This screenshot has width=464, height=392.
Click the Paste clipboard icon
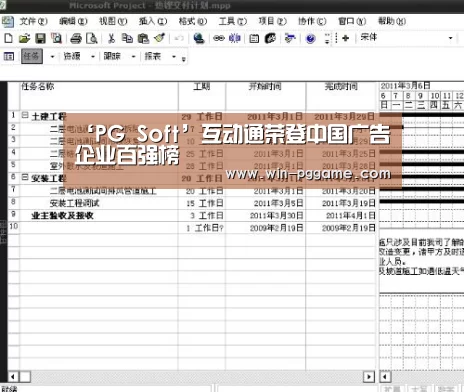tap(143, 38)
